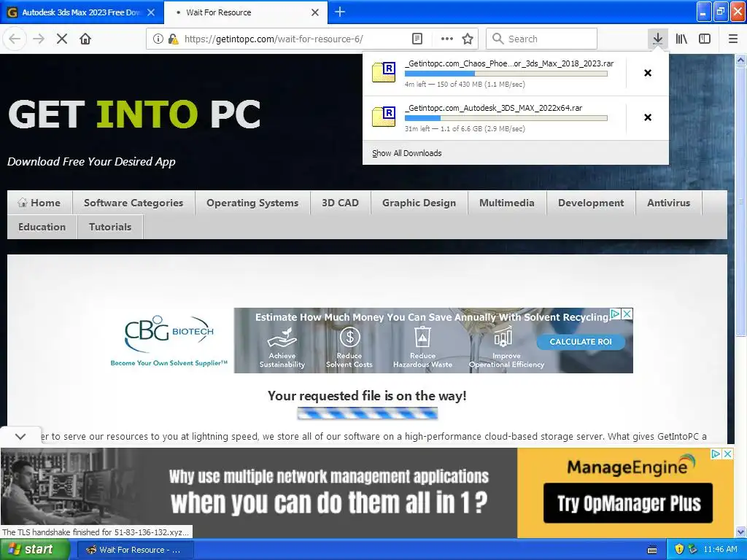The image size is (747, 560).
Task: Click the Autodesk 3DS MAX rar file icon
Action: point(384,117)
